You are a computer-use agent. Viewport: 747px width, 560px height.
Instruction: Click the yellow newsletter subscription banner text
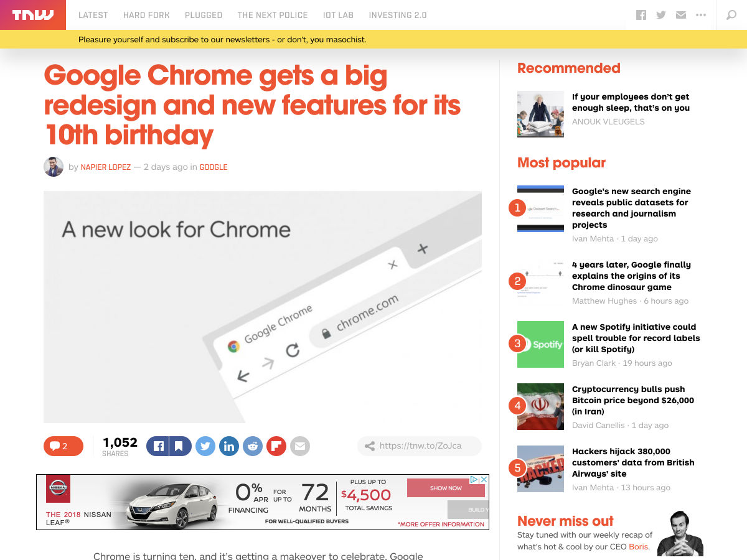click(222, 39)
